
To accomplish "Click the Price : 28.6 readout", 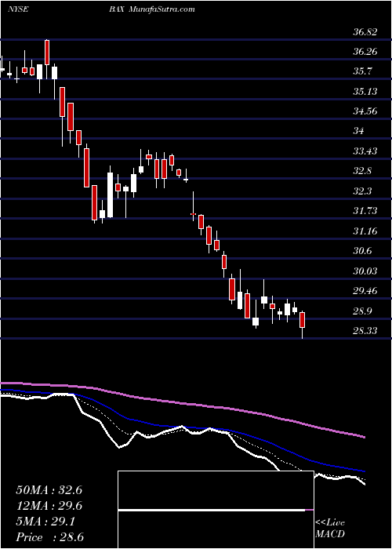I will tap(49, 537).
